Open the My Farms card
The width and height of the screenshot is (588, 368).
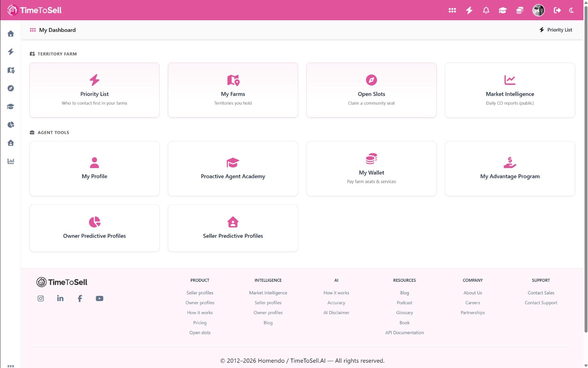(x=233, y=90)
